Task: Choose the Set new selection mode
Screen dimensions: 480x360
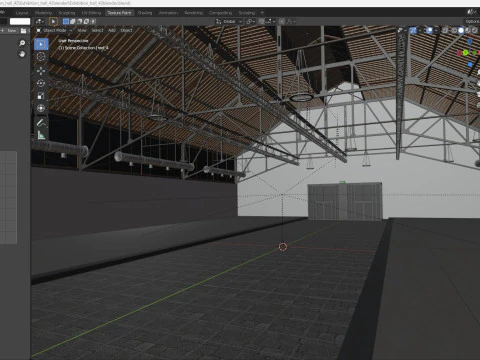Action: pos(66,21)
